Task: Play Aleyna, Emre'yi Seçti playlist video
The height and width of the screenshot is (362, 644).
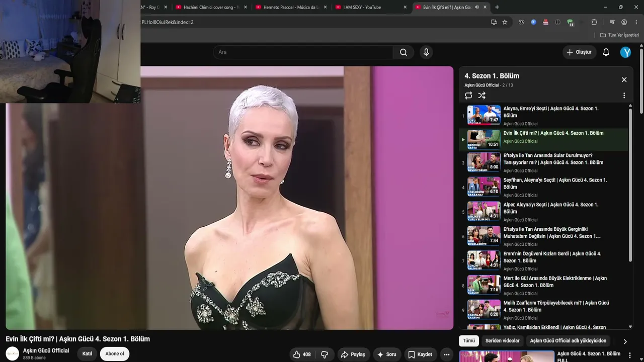Action: [x=544, y=116]
